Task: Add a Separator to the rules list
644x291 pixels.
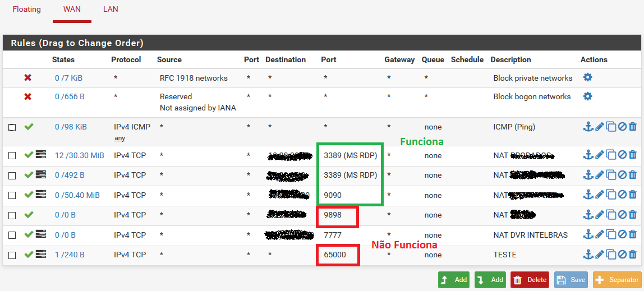Action: [616, 279]
